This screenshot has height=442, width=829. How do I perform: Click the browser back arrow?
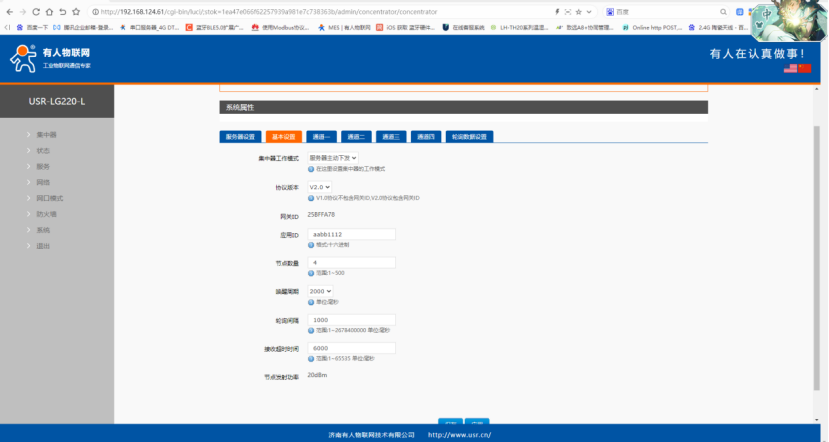pos(9,11)
